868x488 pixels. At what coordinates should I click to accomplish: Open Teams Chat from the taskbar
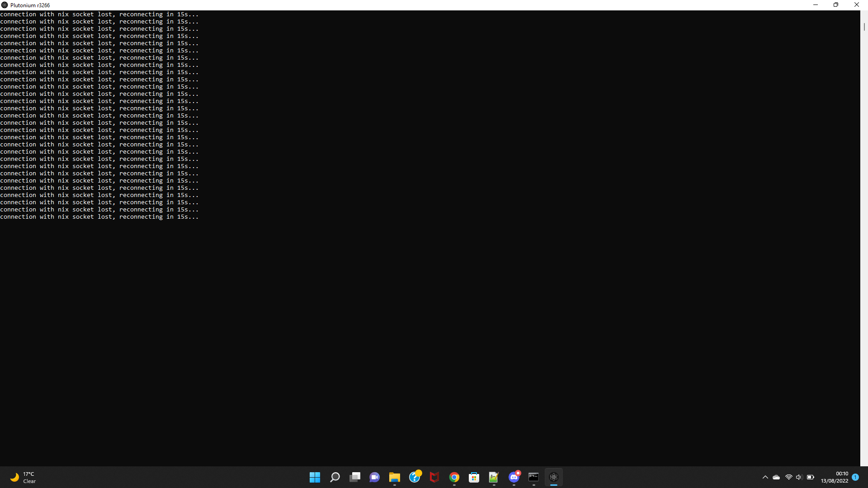click(x=374, y=477)
